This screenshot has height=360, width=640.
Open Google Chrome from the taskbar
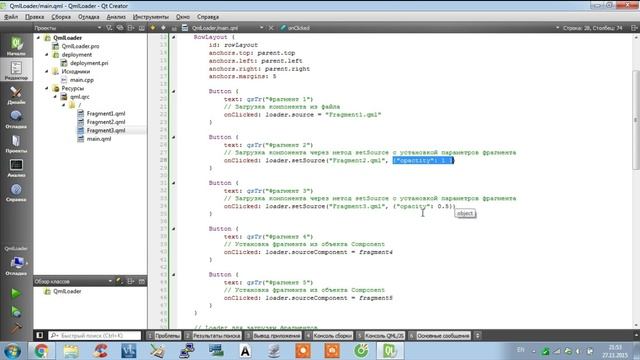[x=41, y=351]
